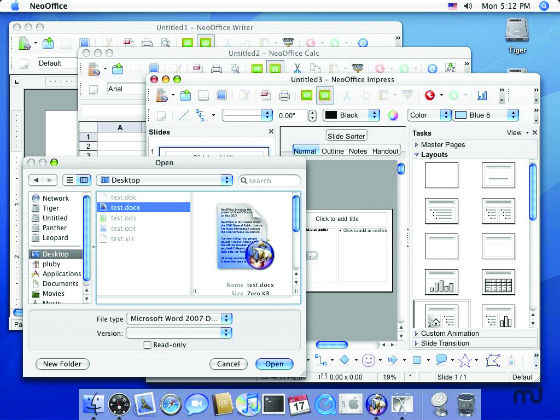Switch Open dialog to list view

70,180
